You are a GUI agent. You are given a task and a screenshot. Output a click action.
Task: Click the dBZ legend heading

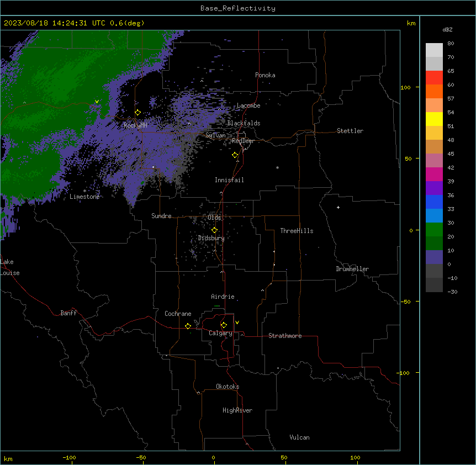(447, 29)
